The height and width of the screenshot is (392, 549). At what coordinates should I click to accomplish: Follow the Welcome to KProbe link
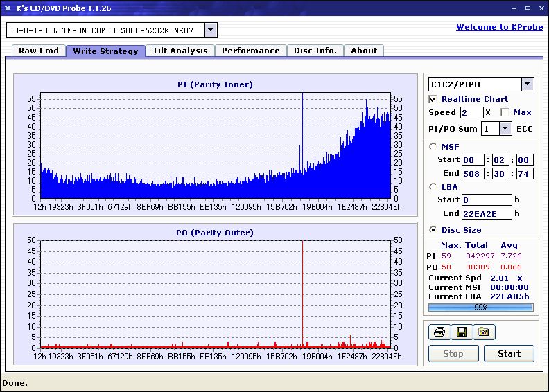[498, 27]
